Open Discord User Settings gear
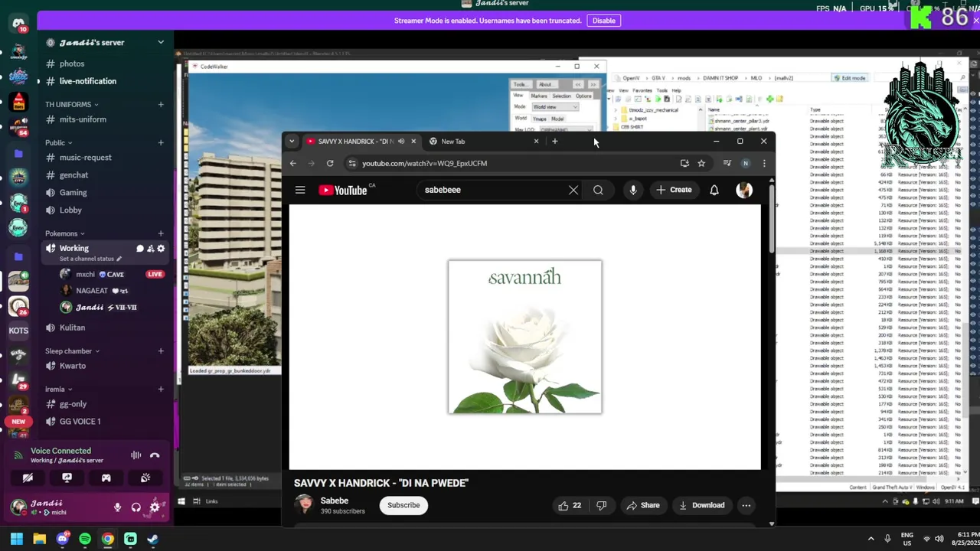This screenshot has width=980, height=551. pyautogui.click(x=155, y=507)
